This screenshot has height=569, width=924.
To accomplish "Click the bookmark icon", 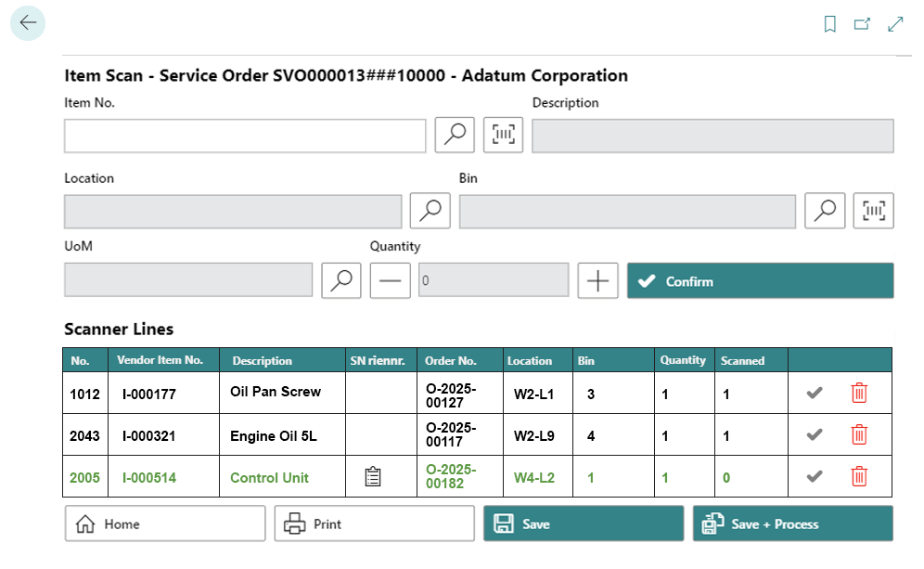I will click(x=829, y=24).
